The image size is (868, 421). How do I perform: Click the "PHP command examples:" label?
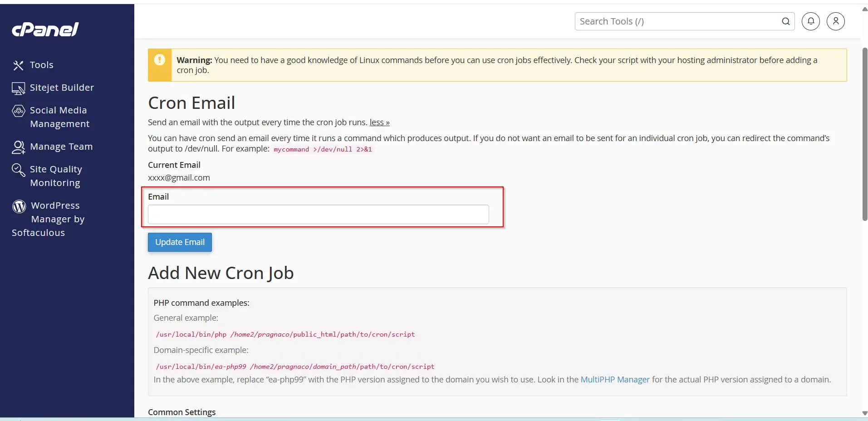point(201,303)
